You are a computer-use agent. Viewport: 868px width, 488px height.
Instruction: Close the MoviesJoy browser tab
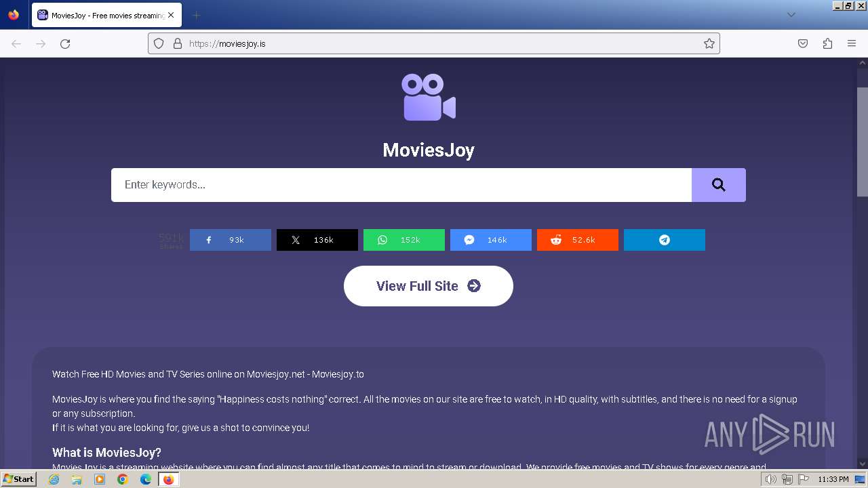[x=171, y=15]
